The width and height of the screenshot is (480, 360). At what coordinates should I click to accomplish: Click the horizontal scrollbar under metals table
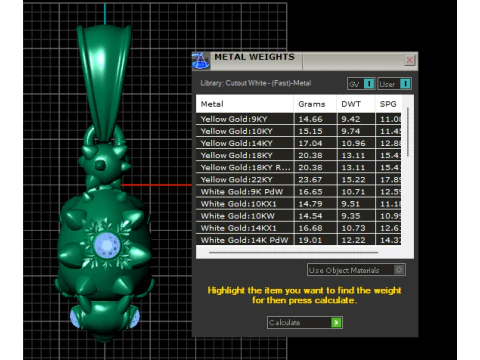293,253
